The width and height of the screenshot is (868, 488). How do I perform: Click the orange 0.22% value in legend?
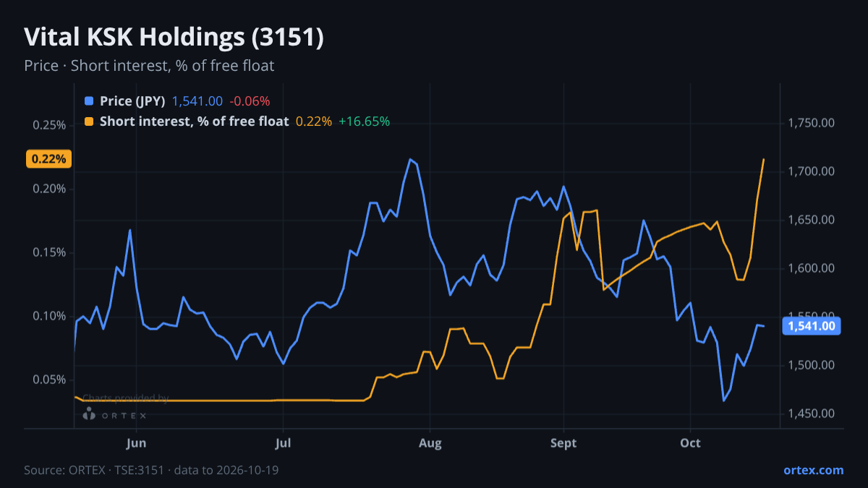[x=314, y=121]
